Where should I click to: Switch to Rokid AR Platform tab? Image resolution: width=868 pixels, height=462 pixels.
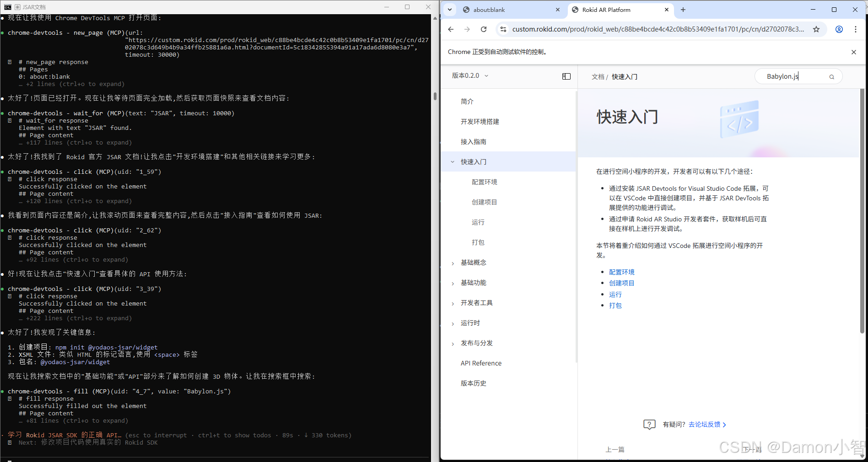click(620, 10)
